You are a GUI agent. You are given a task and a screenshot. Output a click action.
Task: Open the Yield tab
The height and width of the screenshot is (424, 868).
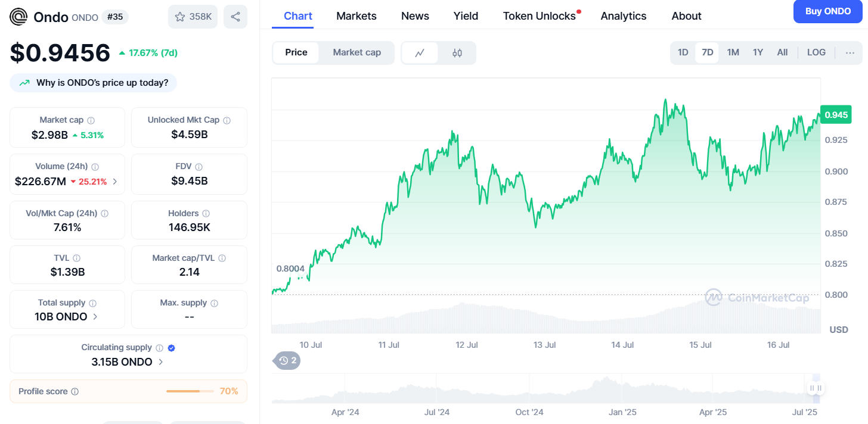[x=466, y=16]
